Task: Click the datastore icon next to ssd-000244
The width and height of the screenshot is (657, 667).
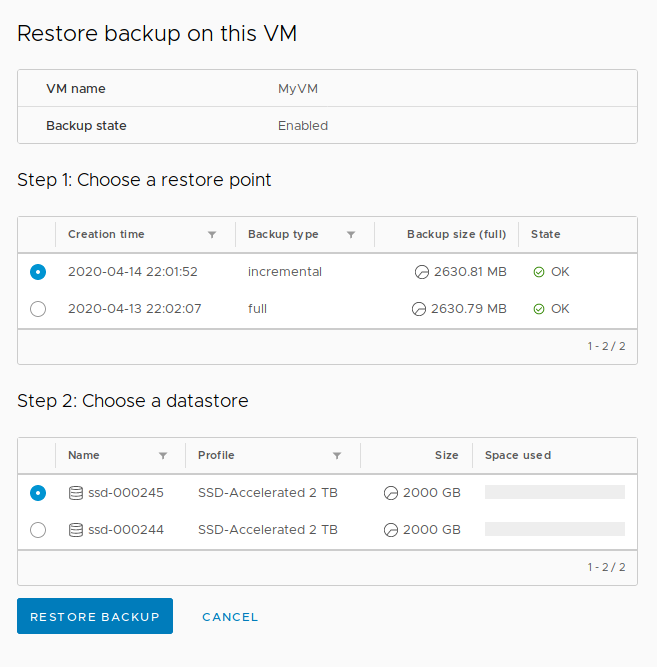Action: pyautogui.click(x=76, y=530)
